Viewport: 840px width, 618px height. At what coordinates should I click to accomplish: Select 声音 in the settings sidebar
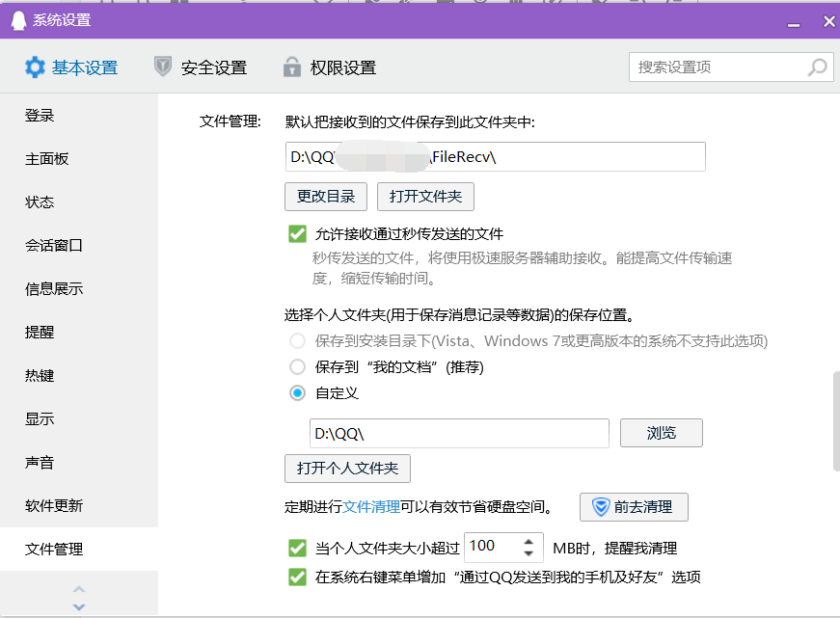[40, 462]
